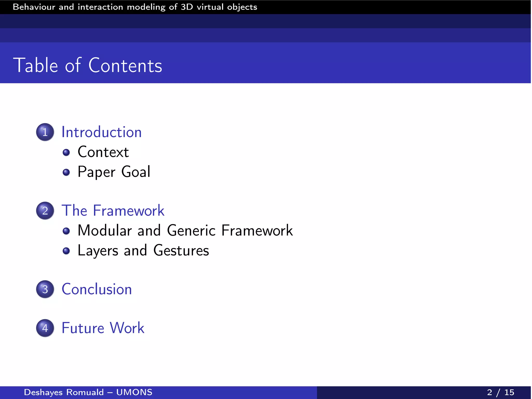Click the numbered ball icon 4
532x399 pixels.
[45, 328]
